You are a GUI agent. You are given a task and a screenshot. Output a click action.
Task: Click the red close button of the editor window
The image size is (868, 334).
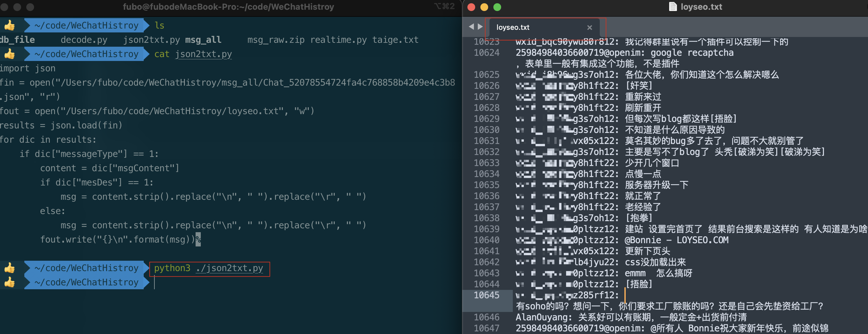tap(471, 7)
